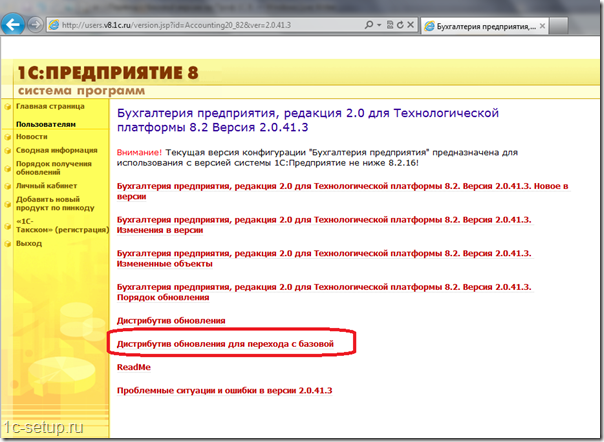The image size is (604, 442).
Task: Open the ReadMe link
Action: tap(134, 367)
